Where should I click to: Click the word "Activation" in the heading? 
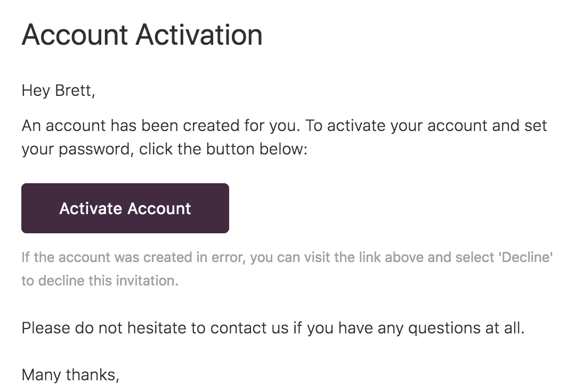tap(199, 35)
